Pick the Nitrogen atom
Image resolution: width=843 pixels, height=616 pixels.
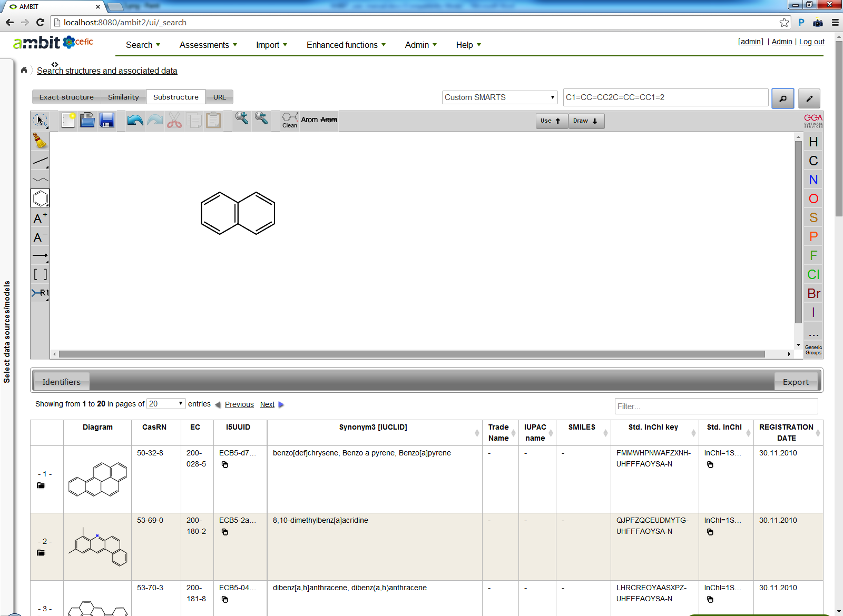813,180
